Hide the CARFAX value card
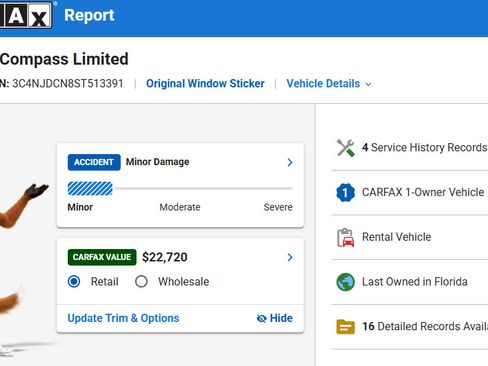 (x=275, y=318)
